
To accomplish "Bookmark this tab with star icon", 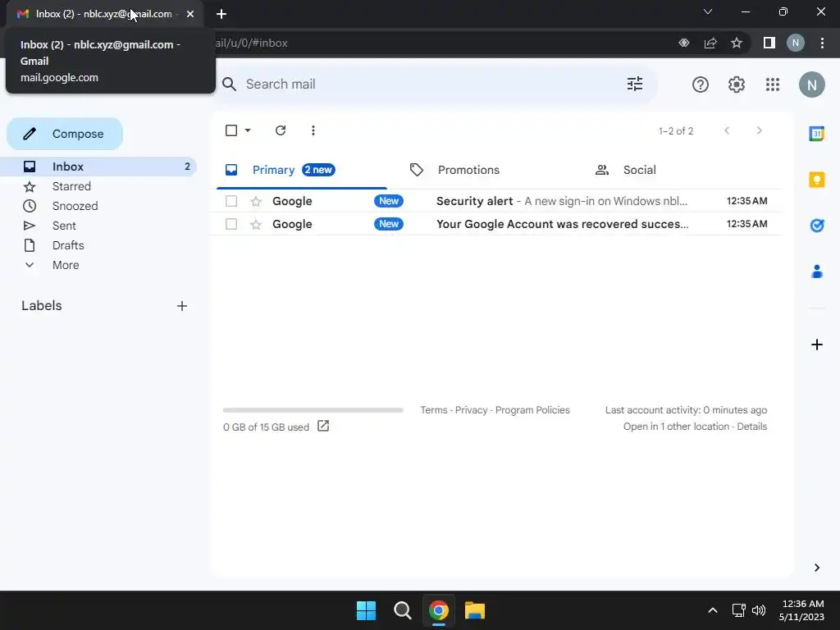I will pyautogui.click(x=737, y=43).
